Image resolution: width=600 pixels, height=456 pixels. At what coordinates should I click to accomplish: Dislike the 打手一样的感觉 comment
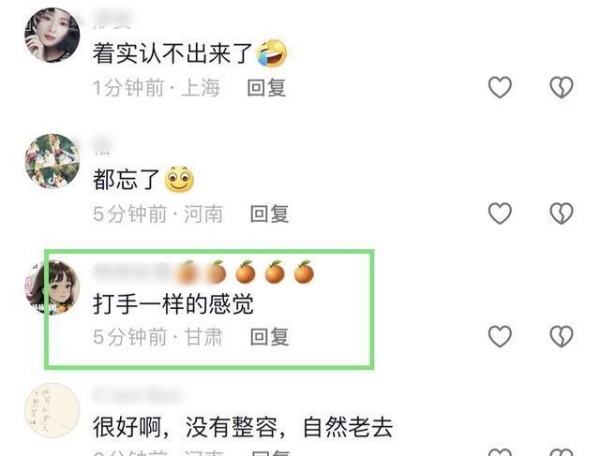coord(561,336)
